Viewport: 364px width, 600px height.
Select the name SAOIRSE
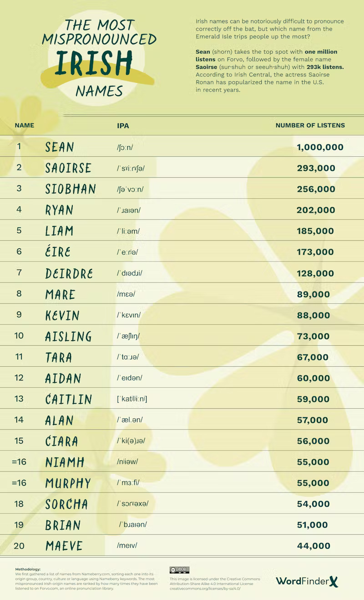coord(68,168)
